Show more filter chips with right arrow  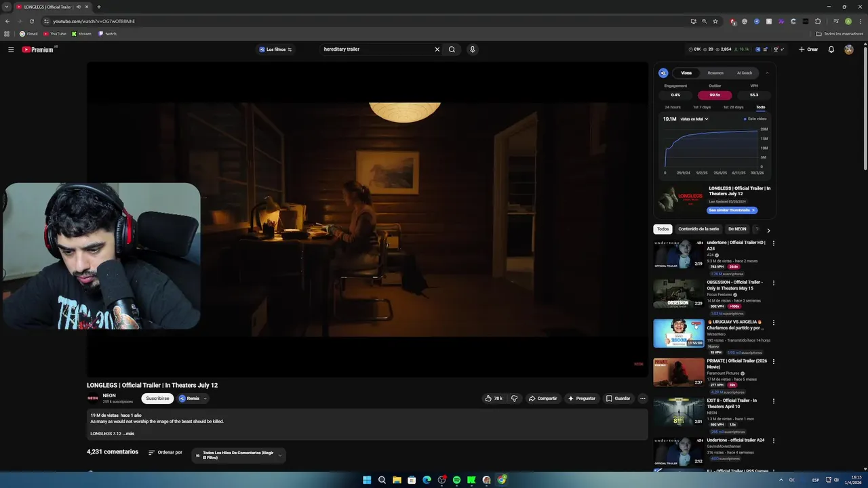pos(768,230)
